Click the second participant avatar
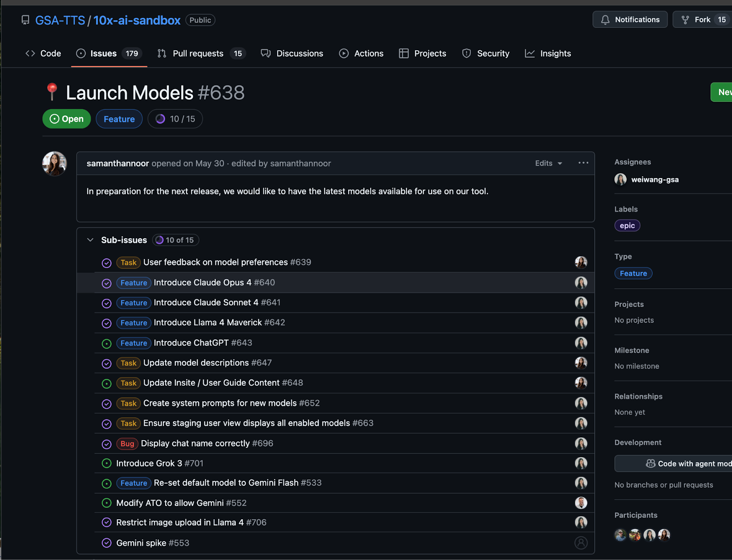 coord(635,534)
